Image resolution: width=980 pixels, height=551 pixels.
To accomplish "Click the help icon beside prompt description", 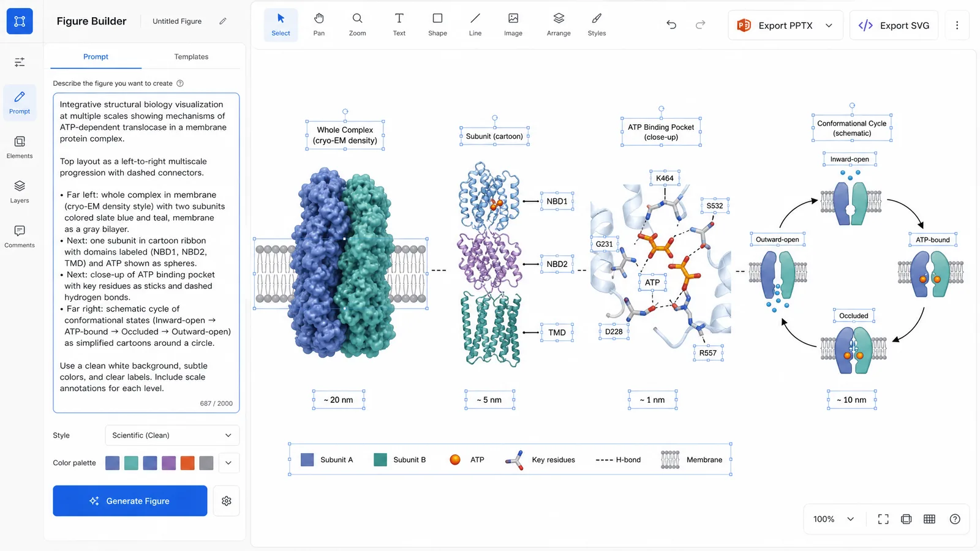I will pyautogui.click(x=180, y=83).
